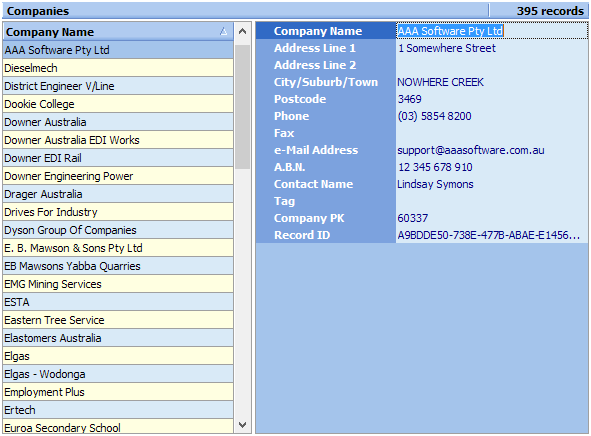
Task: Click the Company PK label
Action: point(309,218)
